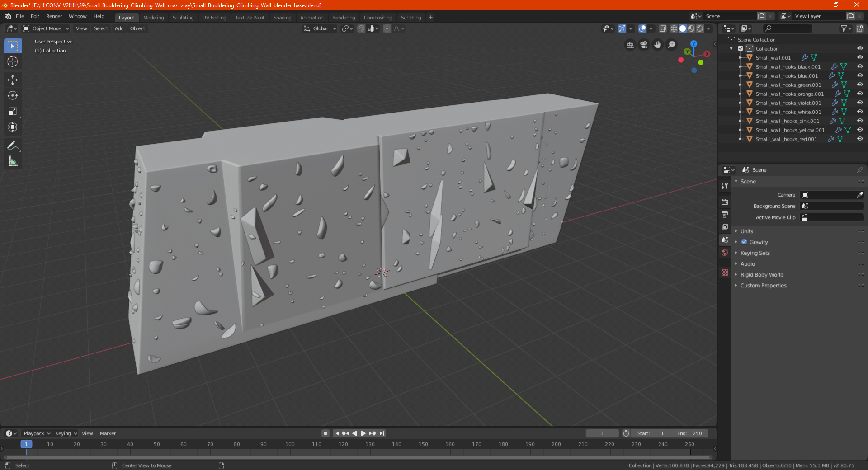Toggle orthographic grid view icon
The image size is (868, 470).
[630, 45]
